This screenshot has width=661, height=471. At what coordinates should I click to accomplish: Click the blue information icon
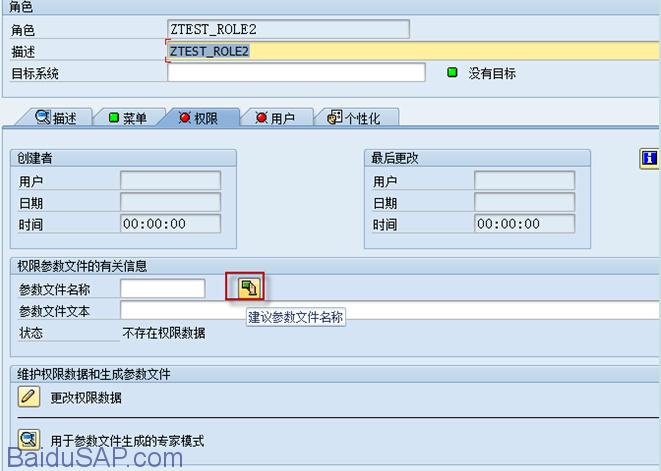[x=649, y=158]
